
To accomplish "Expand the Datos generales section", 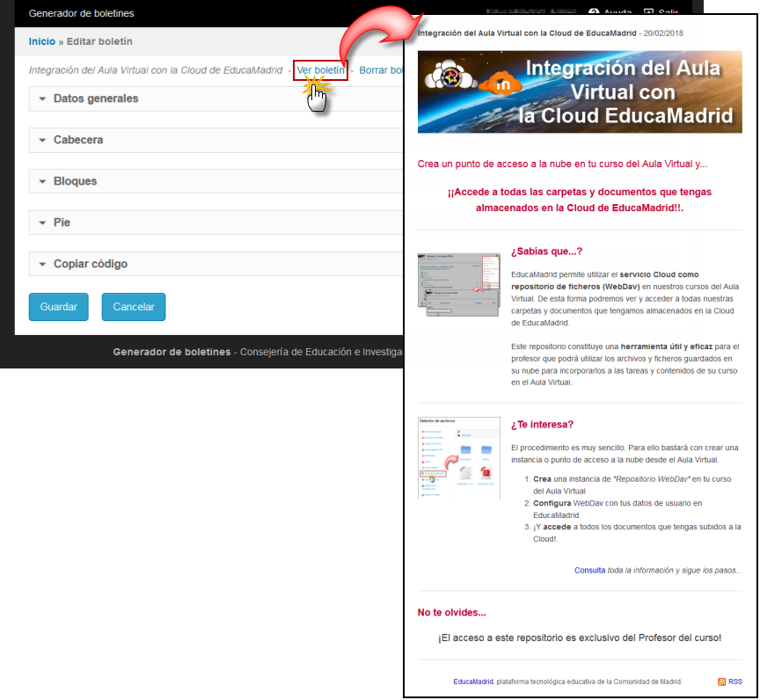I will (216, 98).
